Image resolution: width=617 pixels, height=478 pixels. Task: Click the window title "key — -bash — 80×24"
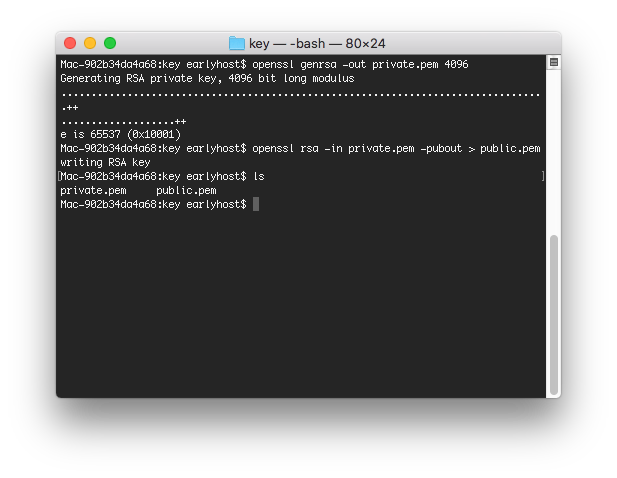tap(319, 43)
